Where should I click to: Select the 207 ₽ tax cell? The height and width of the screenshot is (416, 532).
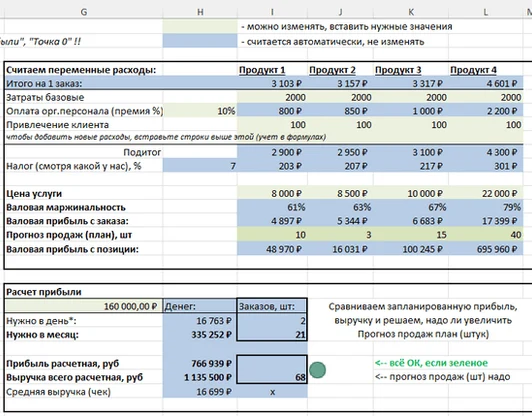click(x=341, y=166)
